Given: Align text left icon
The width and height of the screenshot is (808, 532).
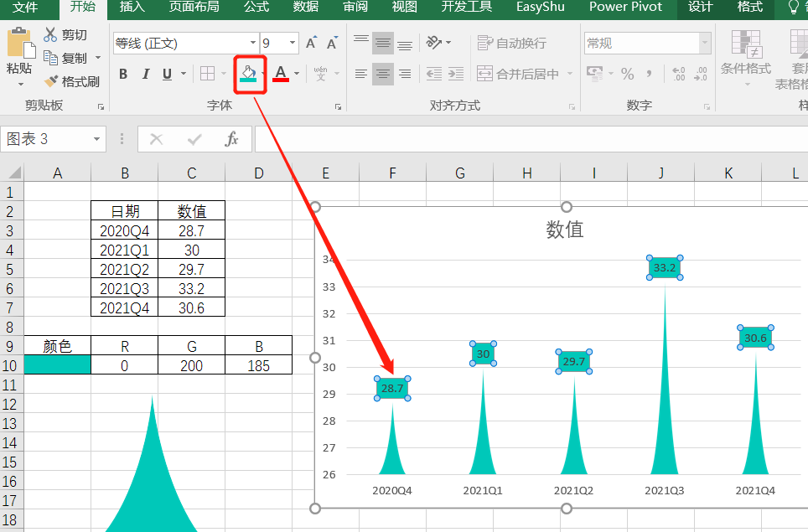Looking at the screenshot, I should [x=360, y=74].
